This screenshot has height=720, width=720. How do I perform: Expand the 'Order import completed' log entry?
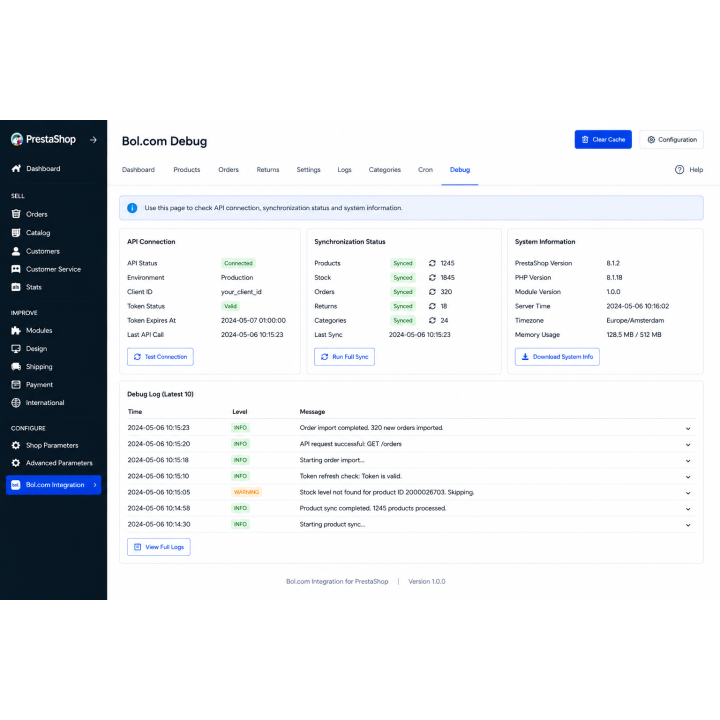click(x=688, y=428)
